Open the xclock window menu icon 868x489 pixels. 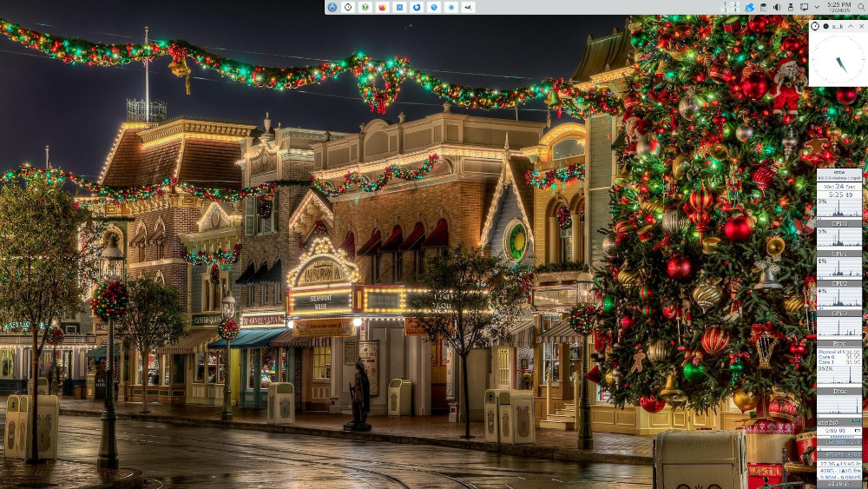[x=815, y=26]
